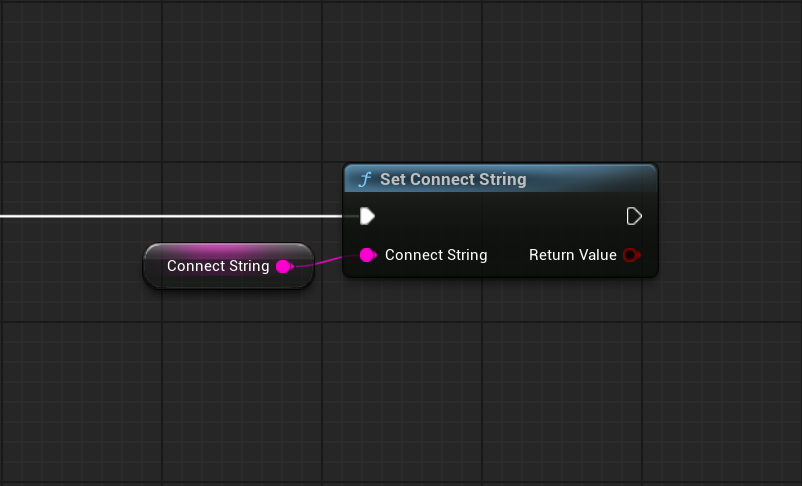The image size is (802, 486).
Task: Click the magenta input pin on Set Connect String
Action: tap(367, 255)
